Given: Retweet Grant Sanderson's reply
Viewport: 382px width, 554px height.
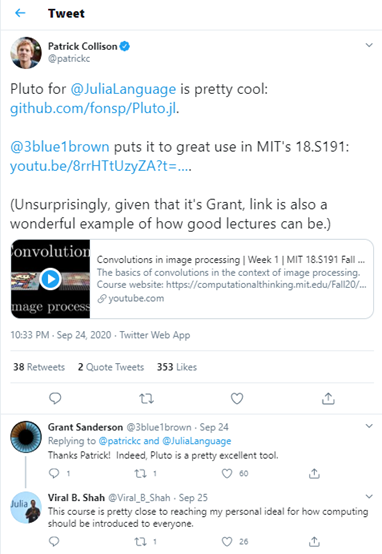Looking at the screenshot, I should click(141, 473).
